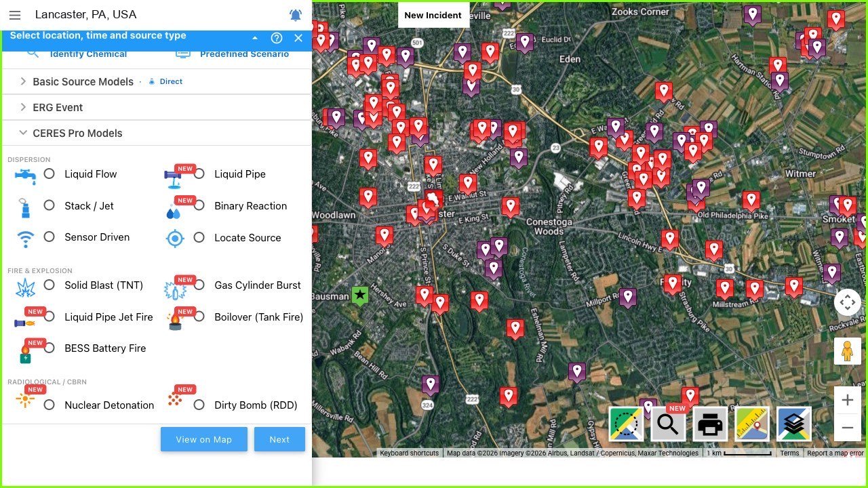Click the FIRE & EXPLOSION section heading
This screenshot has width=868, height=488.
pyautogui.click(x=40, y=271)
